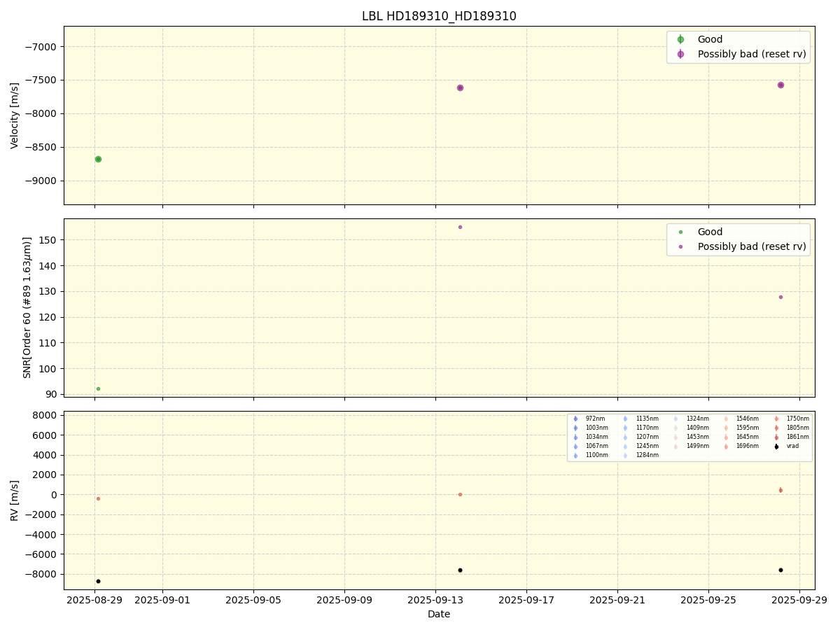Click the Date x-axis label

click(x=439, y=614)
